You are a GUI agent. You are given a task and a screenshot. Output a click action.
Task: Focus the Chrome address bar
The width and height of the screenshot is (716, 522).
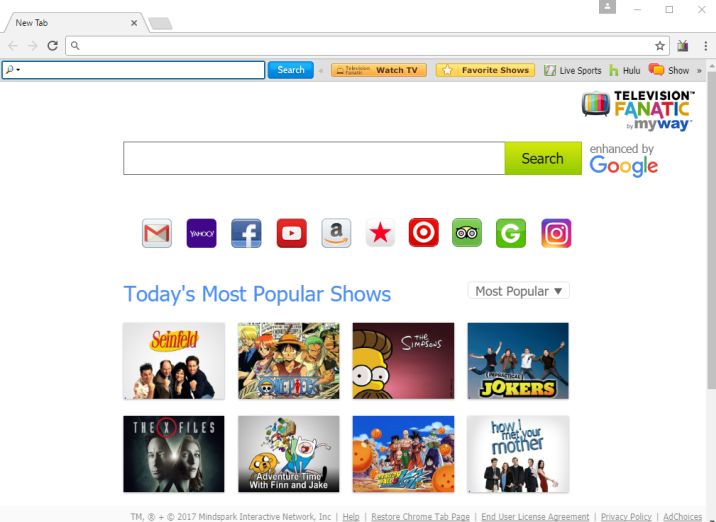pos(367,46)
